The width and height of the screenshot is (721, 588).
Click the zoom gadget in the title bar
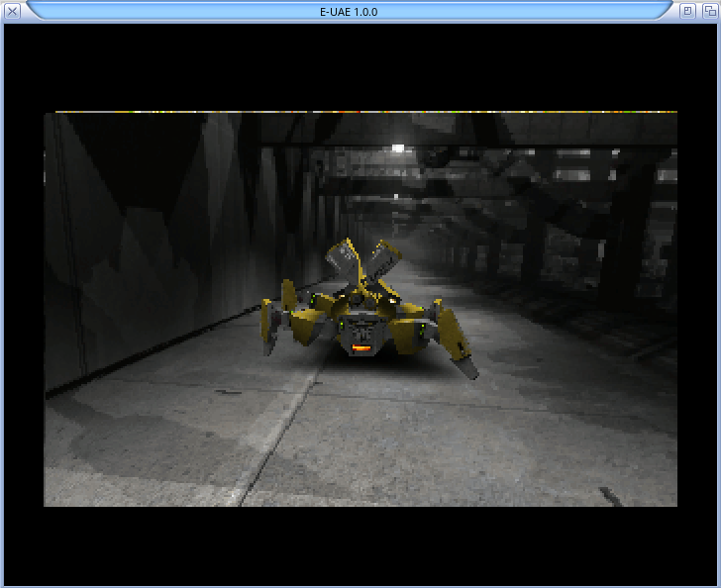(x=688, y=12)
